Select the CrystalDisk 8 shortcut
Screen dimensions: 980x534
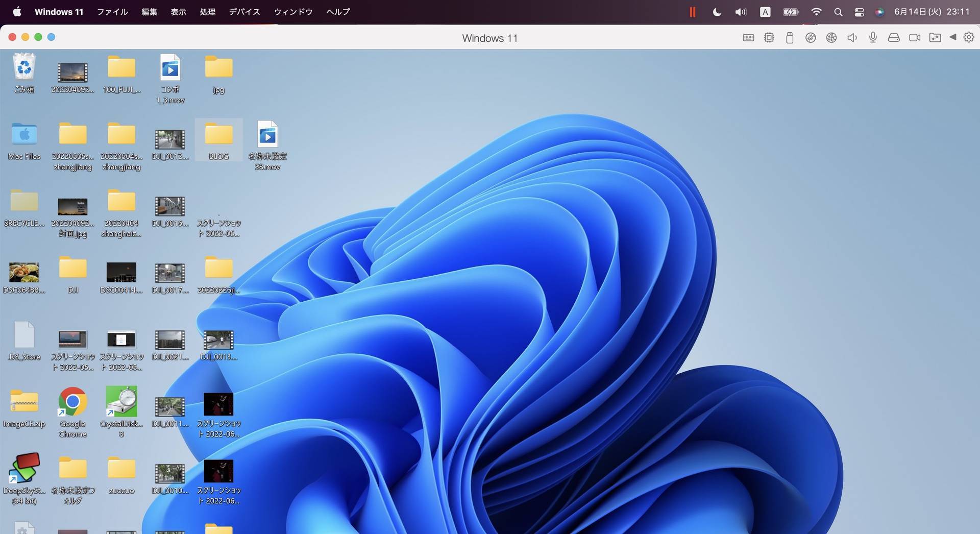tap(121, 412)
